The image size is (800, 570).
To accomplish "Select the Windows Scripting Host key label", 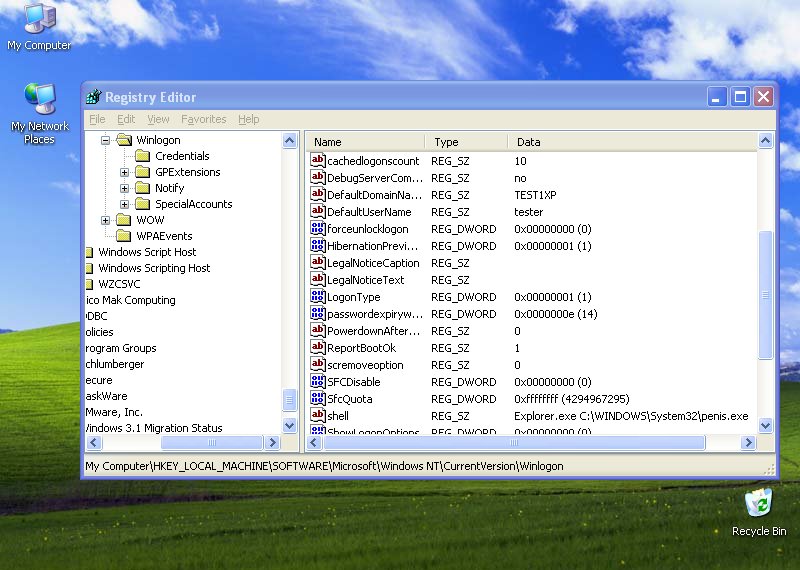I will [x=154, y=268].
